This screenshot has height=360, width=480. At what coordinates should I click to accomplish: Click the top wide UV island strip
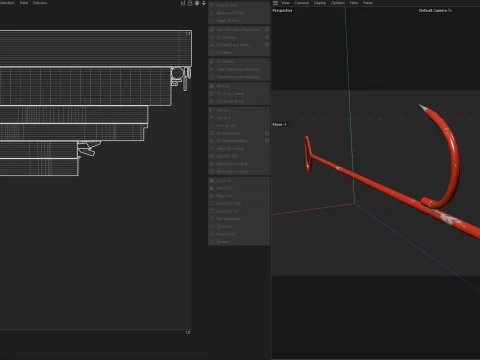tap(96, 49)
